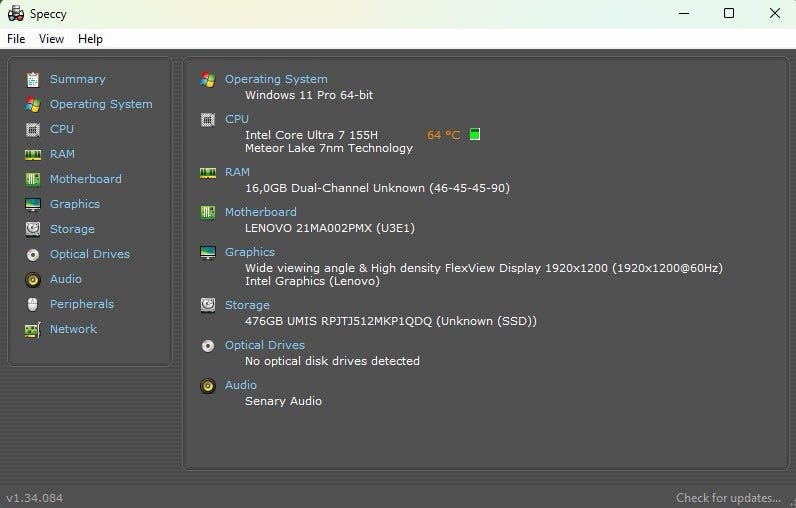Click the Network card icon in sidebar
This screenshot has width=796, height=508.
click(x=33, y=330)
